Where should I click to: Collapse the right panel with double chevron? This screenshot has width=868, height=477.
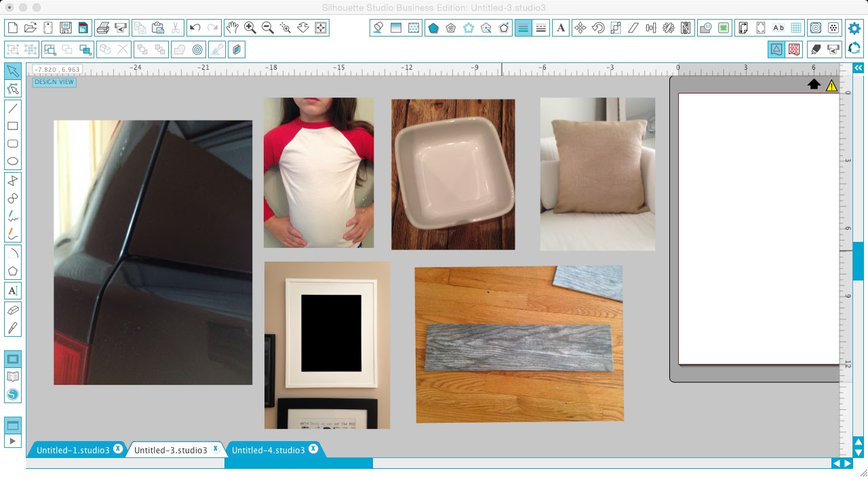click(x=859, y=68)
